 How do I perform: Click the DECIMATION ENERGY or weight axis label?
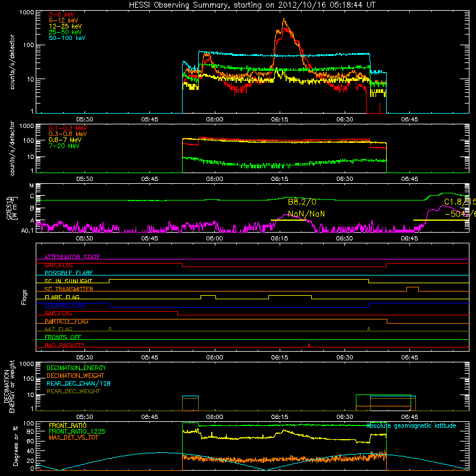(9, 386)
